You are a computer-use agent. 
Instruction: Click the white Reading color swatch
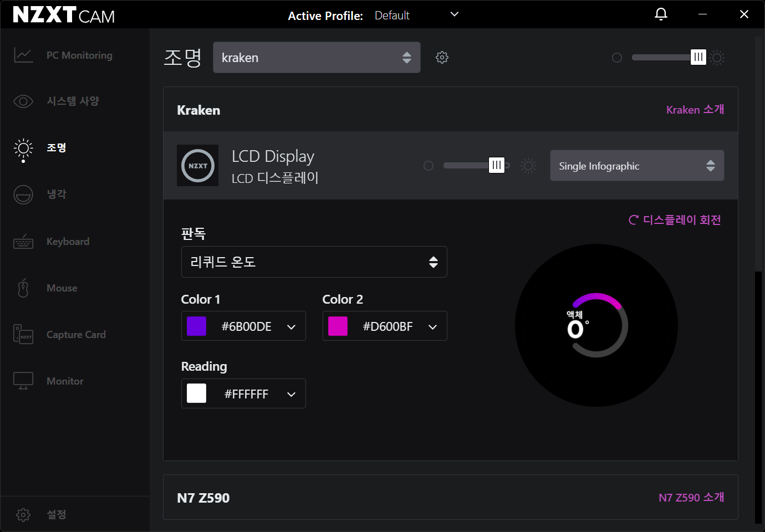(197, 393)
